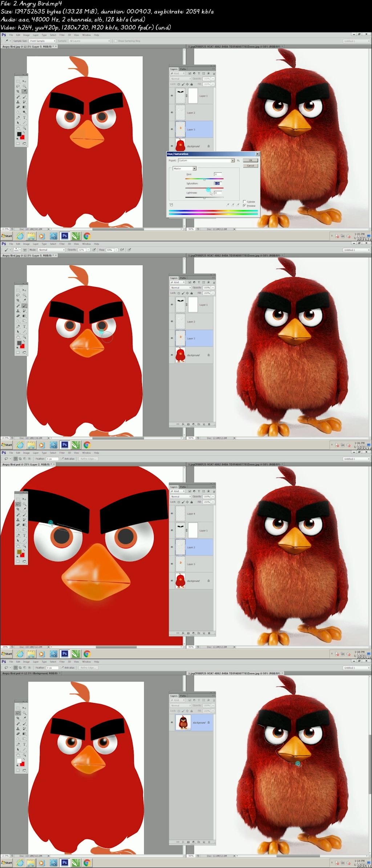
Task: Select the Crop tool in the Layer 4 frame's toolbox
Action: click(18, 509)
